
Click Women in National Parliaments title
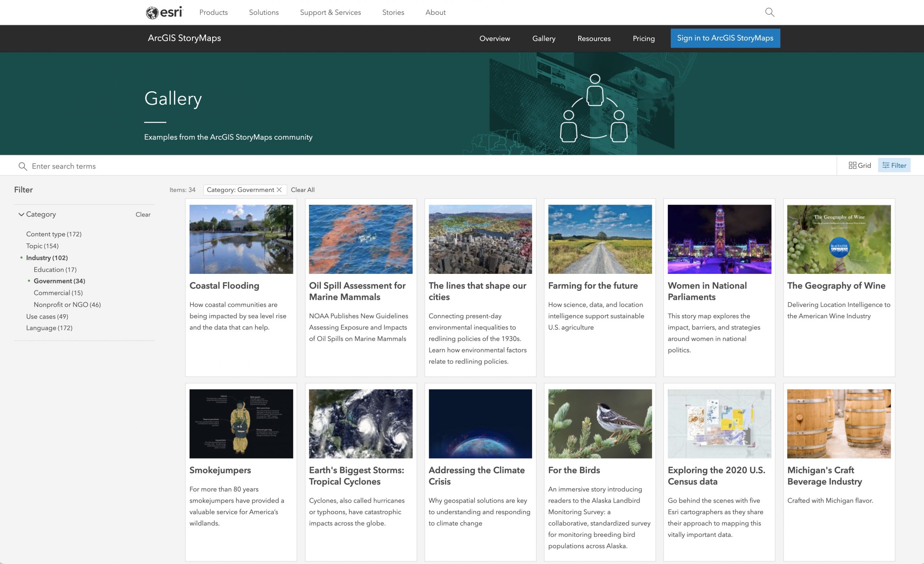pos(707,291)
